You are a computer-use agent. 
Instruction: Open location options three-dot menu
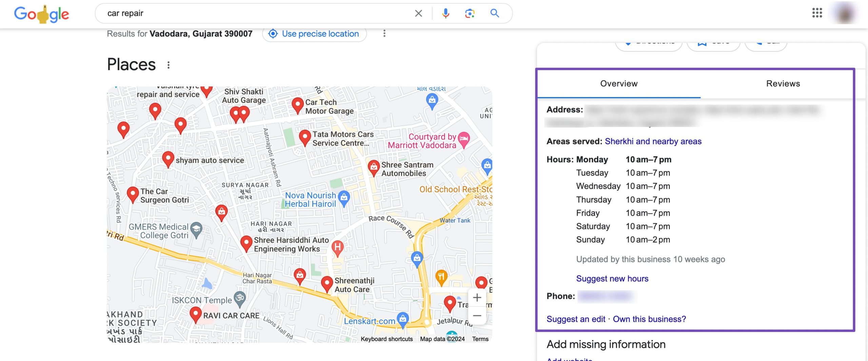384,34
